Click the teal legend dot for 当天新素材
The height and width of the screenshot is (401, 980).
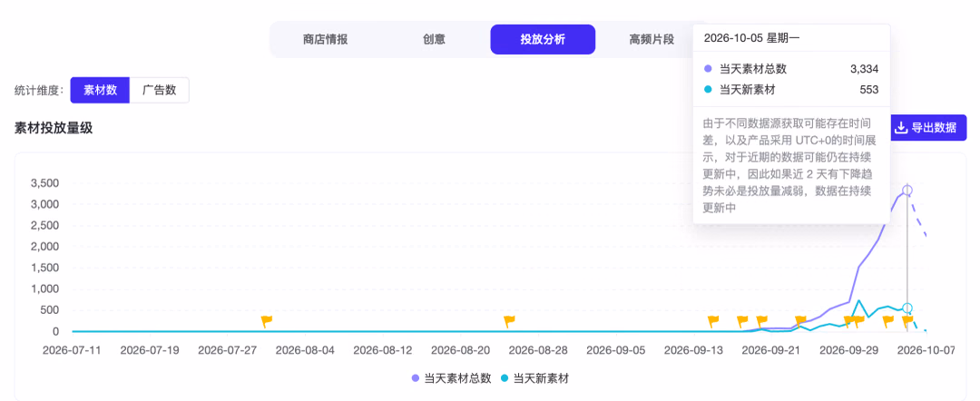click(505, 378)
